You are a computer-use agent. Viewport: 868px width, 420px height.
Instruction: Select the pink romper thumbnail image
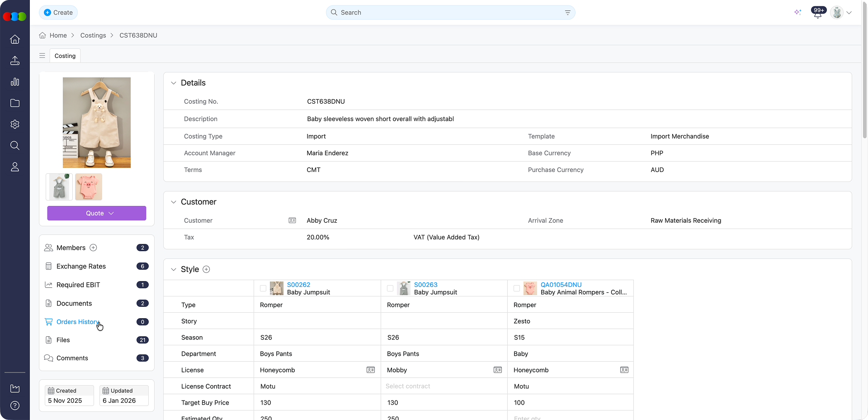click(89, 187)
